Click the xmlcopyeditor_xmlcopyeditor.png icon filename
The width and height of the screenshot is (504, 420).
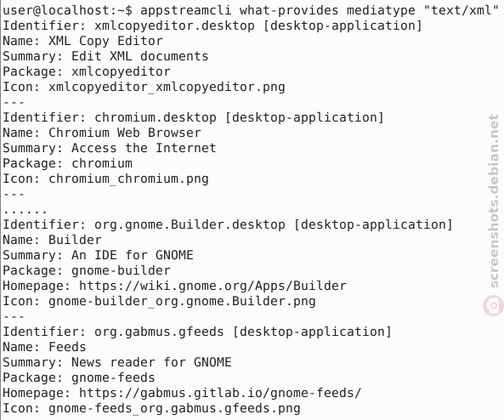pyautogui.click(x=167, y=87)
